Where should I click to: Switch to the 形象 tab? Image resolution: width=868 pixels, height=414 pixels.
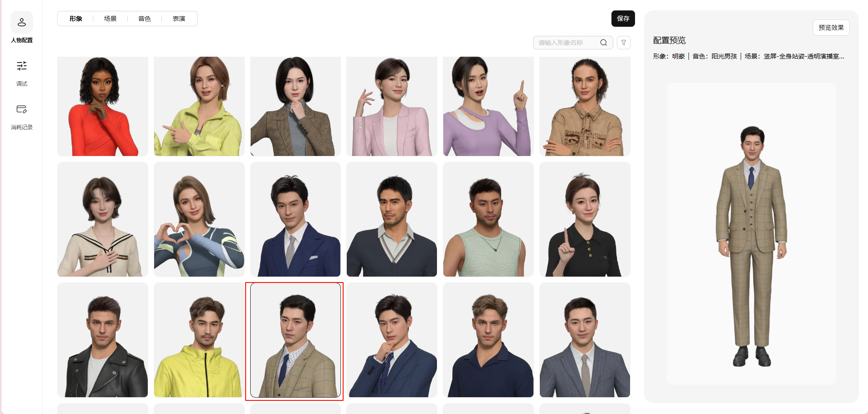(76, 19)
